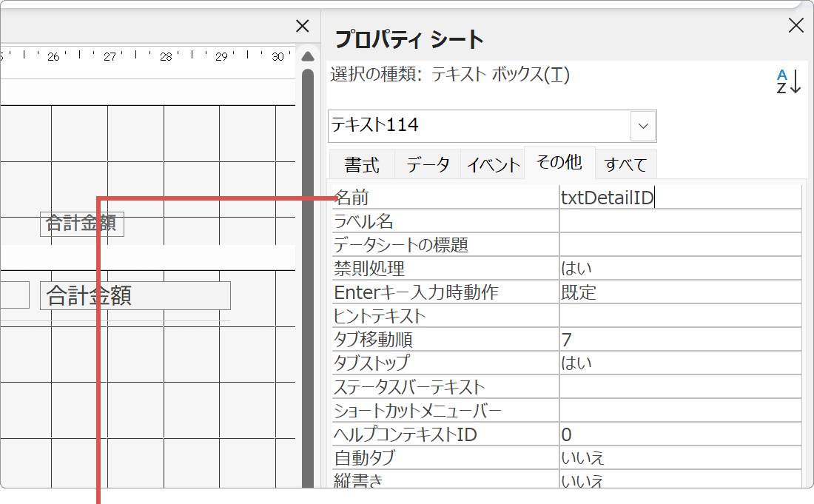Switch to the データ tab
The height and width of the screenshot is (504, 814).
(x=427, y=164)
